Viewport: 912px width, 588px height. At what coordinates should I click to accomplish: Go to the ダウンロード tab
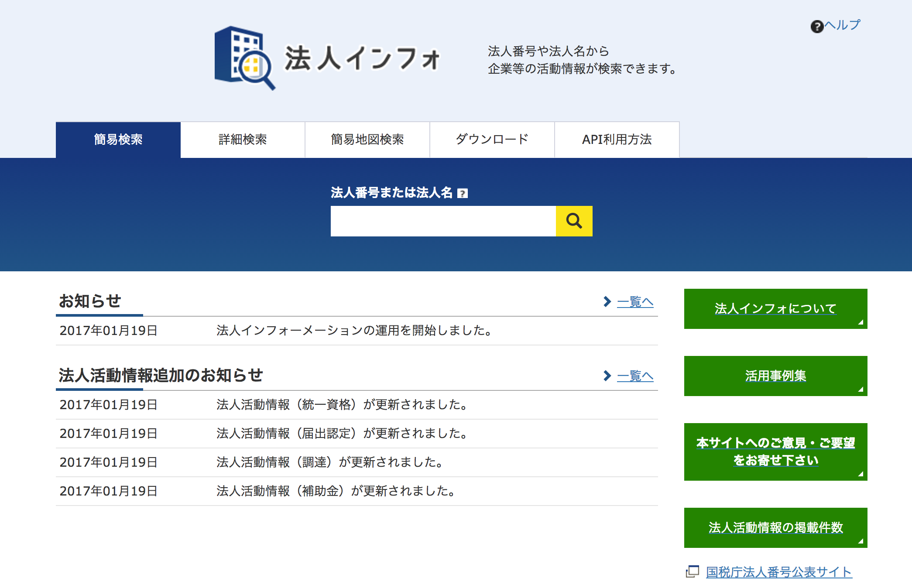tap(492, 140)
